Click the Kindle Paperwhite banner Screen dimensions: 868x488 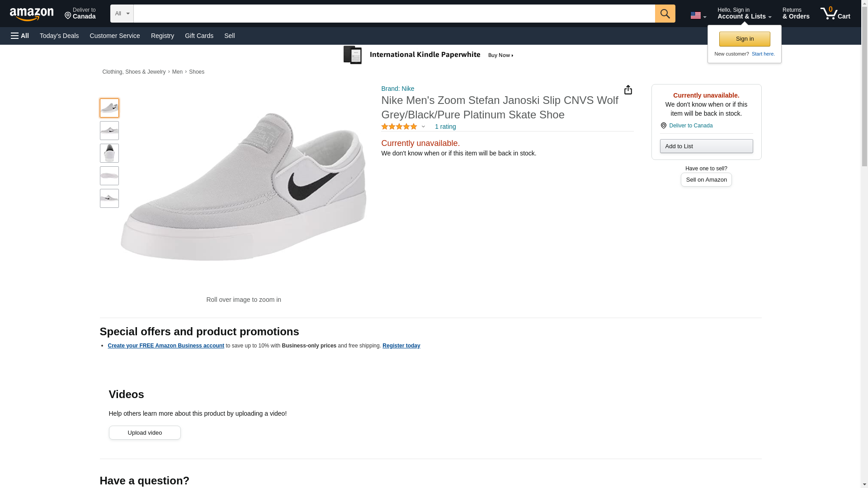pos(429,55)
